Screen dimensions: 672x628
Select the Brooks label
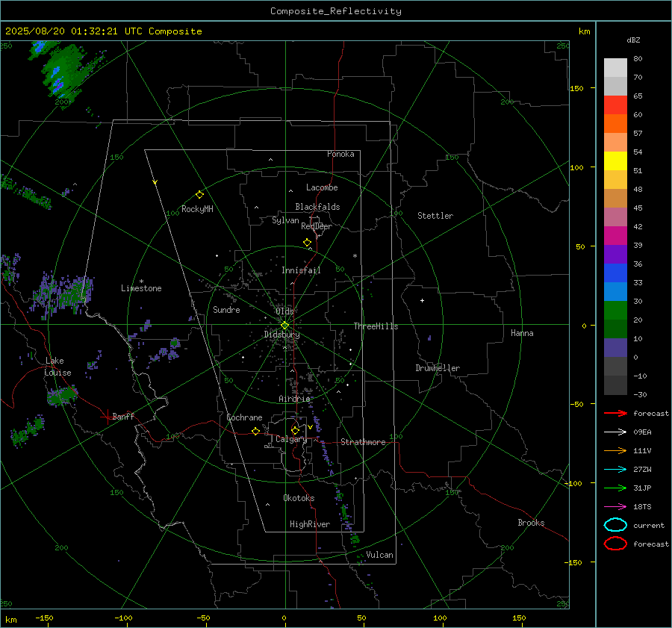(x=531, y=523)
